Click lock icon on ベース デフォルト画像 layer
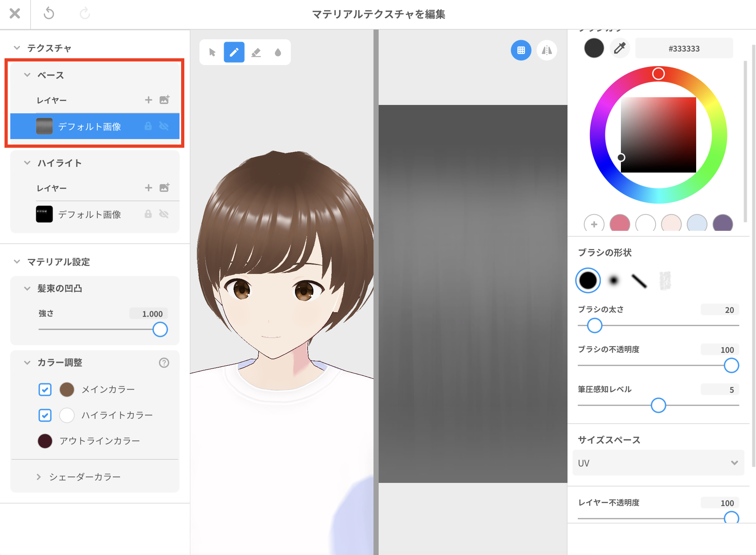The width and height of the screenshot is (756, 555). point(148,126)
